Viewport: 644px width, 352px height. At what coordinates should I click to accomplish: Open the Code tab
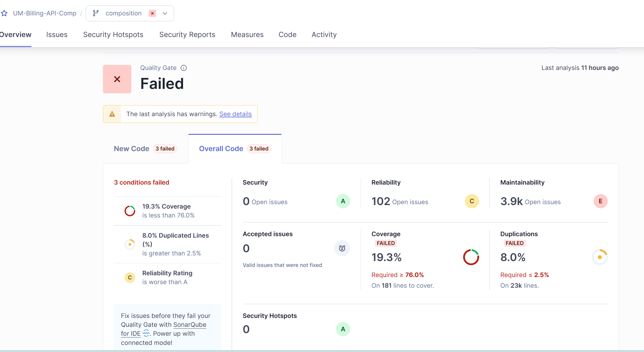tap(288, 35)
